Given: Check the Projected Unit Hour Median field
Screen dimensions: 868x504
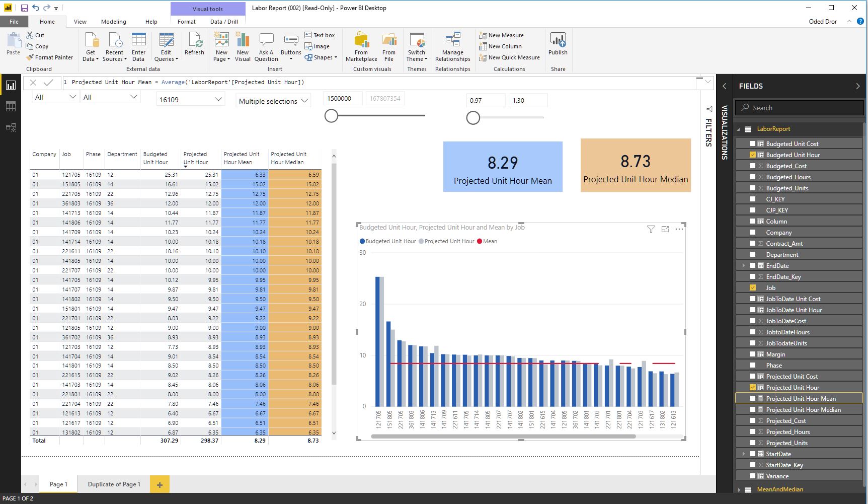Looking at the screenshot, I should (x=753, y=410).
